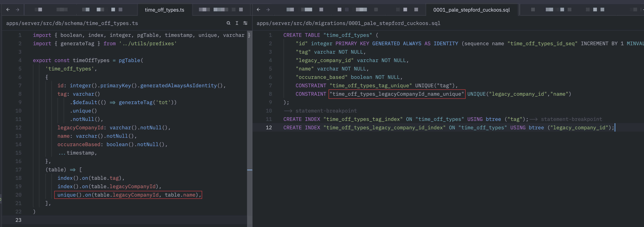The image size is (644, 227).
Task: Toggle selections menu I-beam icon
Action: [237, 23]
